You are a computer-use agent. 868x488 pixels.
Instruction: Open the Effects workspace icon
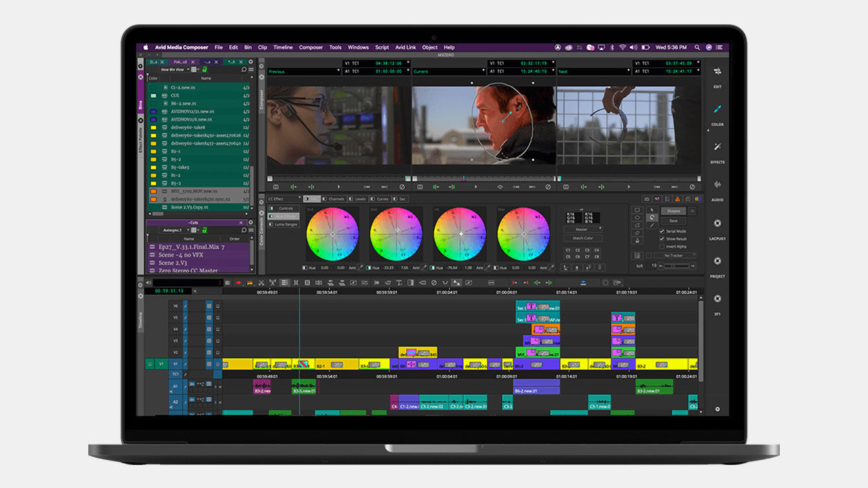(717, 147)
